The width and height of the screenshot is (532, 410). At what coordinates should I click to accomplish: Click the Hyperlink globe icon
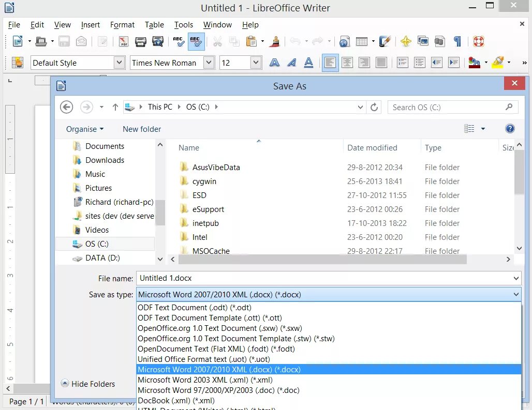[x=344, y=41]
